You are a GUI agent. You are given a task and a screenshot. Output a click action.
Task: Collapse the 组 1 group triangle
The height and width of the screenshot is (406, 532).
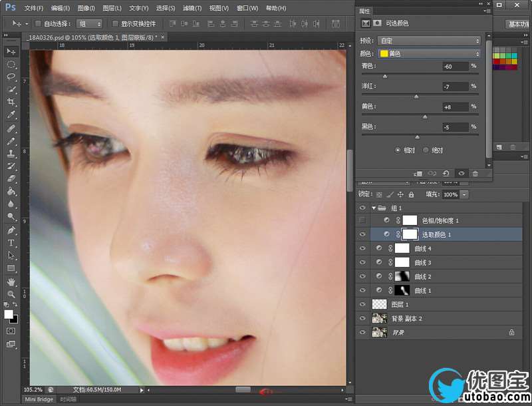[x=374, y=208]
